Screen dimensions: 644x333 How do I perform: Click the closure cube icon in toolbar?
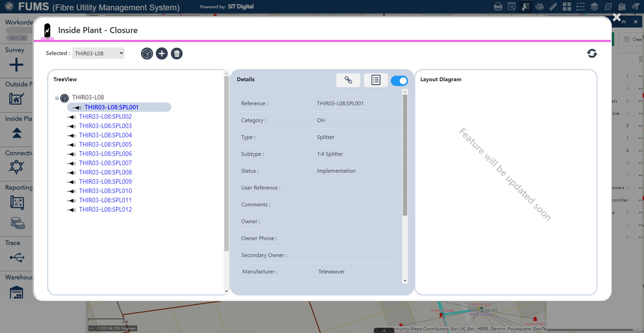pyautogui.click(x=147, y=53)
